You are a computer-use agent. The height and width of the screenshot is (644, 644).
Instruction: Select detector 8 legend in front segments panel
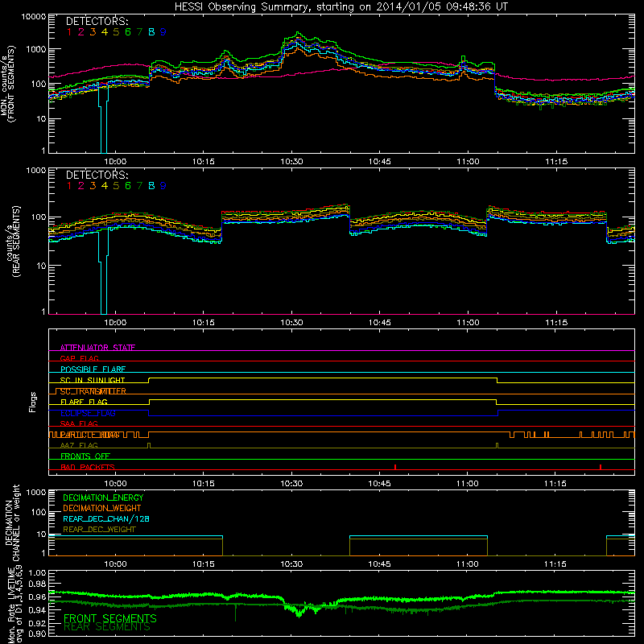click(x=151, y=32)
